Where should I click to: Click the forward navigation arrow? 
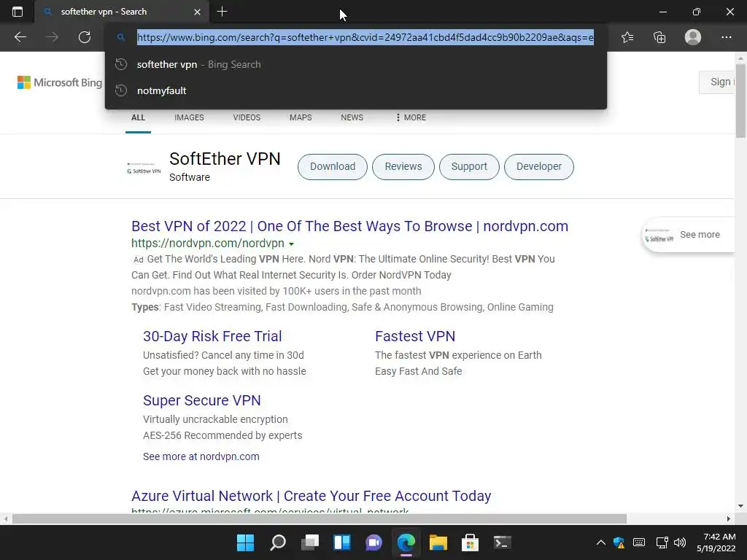point(53,37)
